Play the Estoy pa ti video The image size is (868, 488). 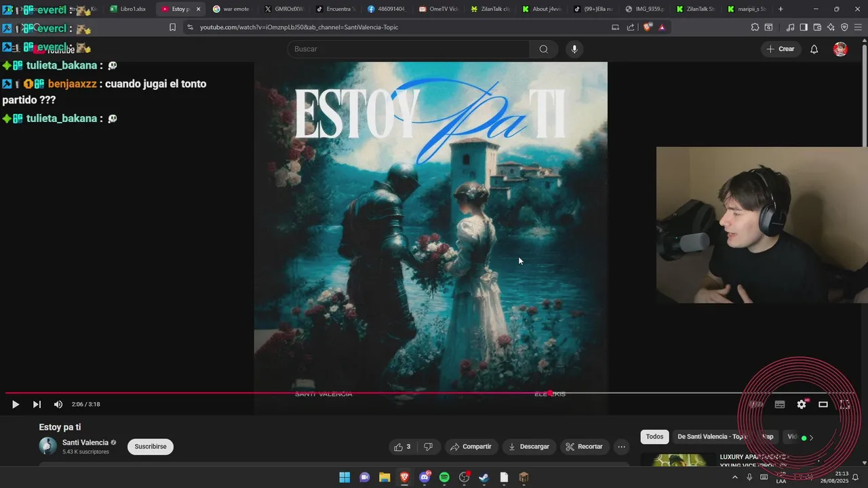coord(15,405)
